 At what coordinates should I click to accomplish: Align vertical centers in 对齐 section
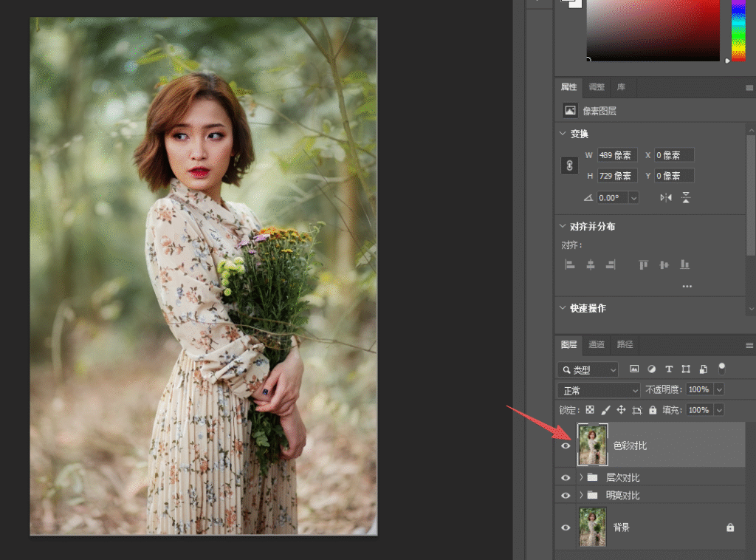pos(664,264)
